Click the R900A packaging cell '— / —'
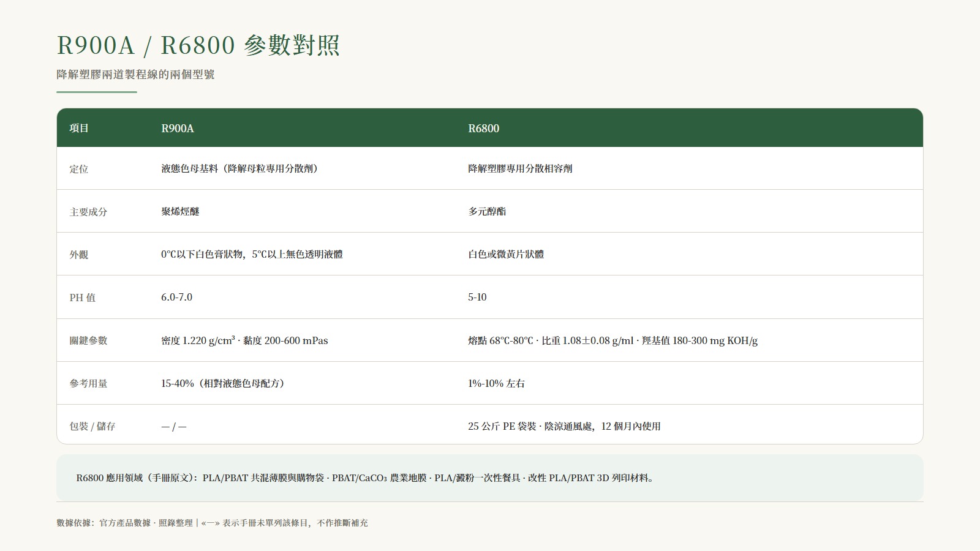Viewport: 980px width, 551px height. (x=174, y=427)
